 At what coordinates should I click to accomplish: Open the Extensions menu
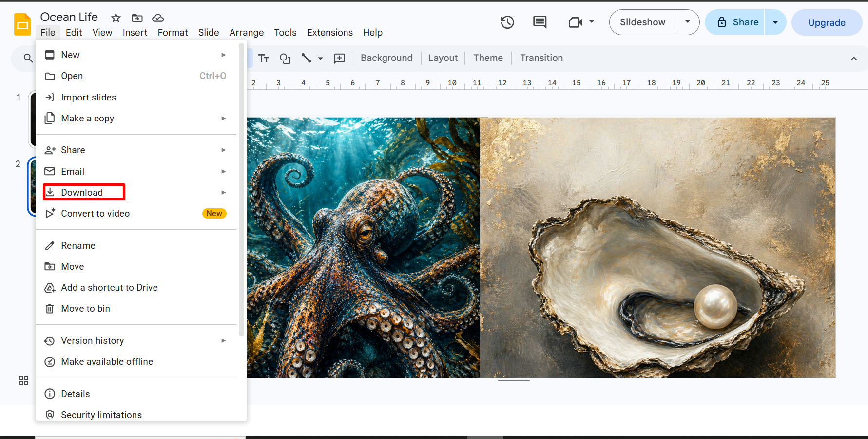pyautogui.click(x=330, y=32)
